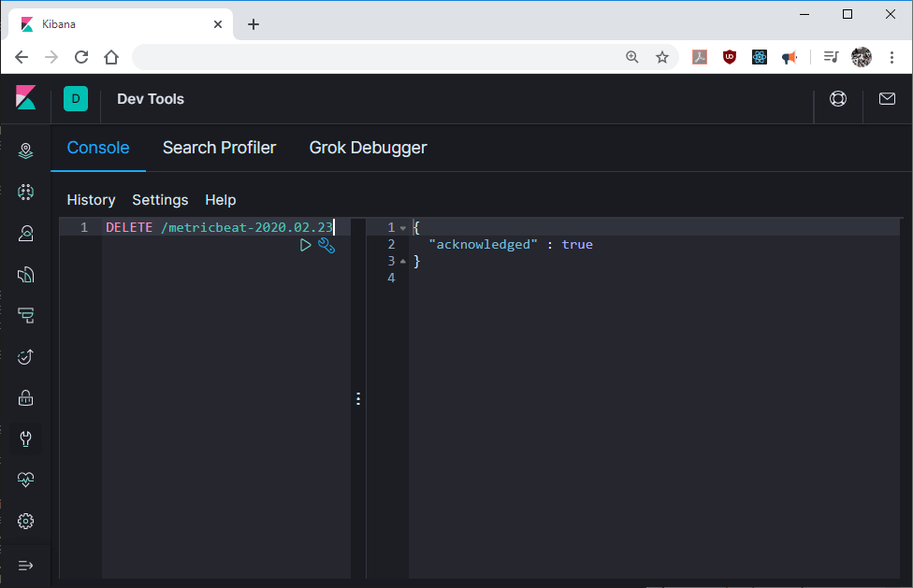The image size is (913, 588).
Task: Open Management gear icon in sidebar
Action: (x=26, y=521)
